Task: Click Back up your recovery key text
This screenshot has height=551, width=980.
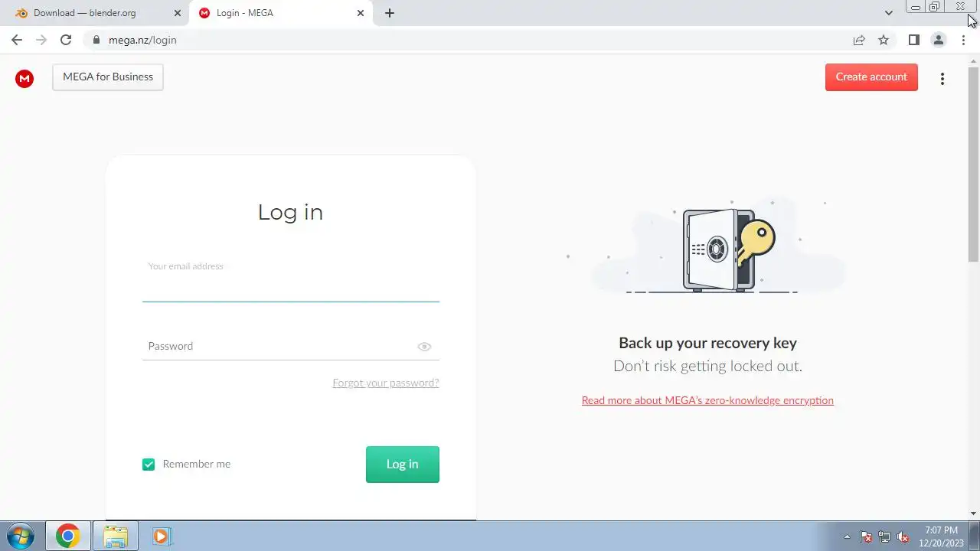Action: point(707,343)
